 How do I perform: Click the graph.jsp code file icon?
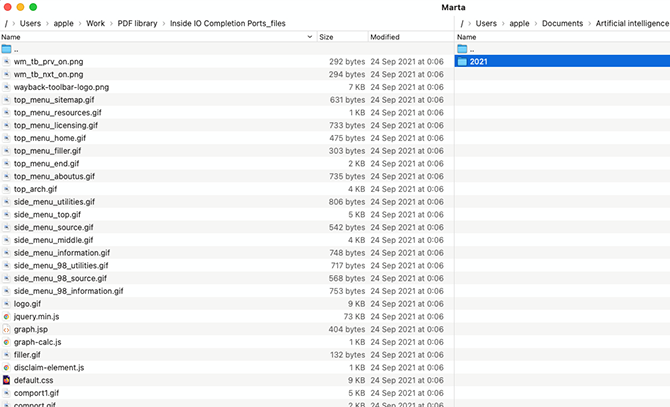tap(6, 329)
